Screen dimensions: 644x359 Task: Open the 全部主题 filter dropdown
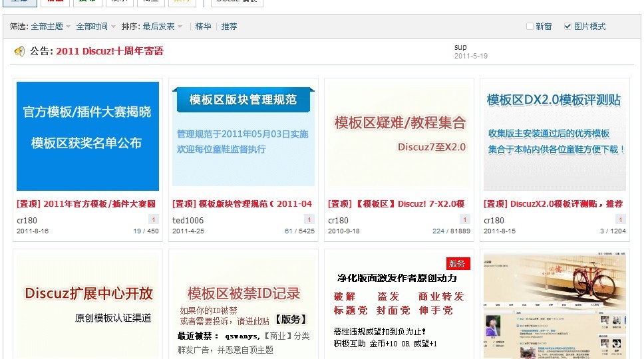(51, 26)
